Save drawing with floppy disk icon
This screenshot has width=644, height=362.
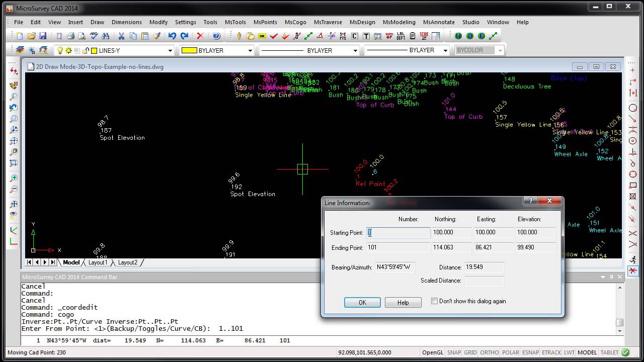[x=43, y=36]
